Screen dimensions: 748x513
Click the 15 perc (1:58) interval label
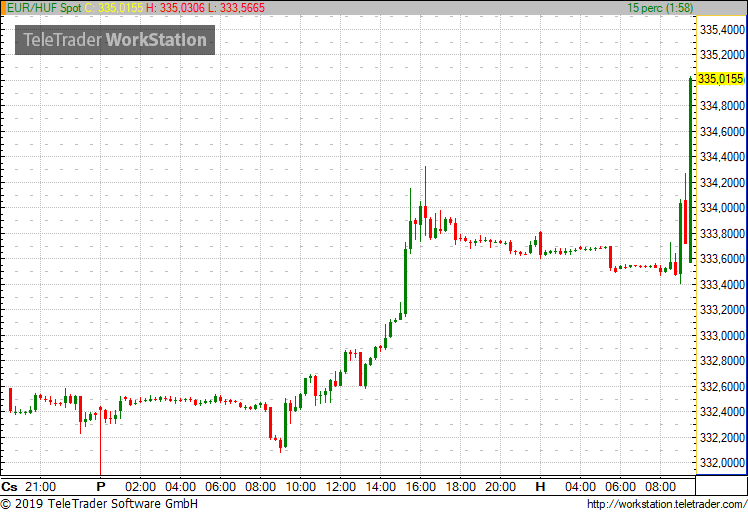click(660, 8)
